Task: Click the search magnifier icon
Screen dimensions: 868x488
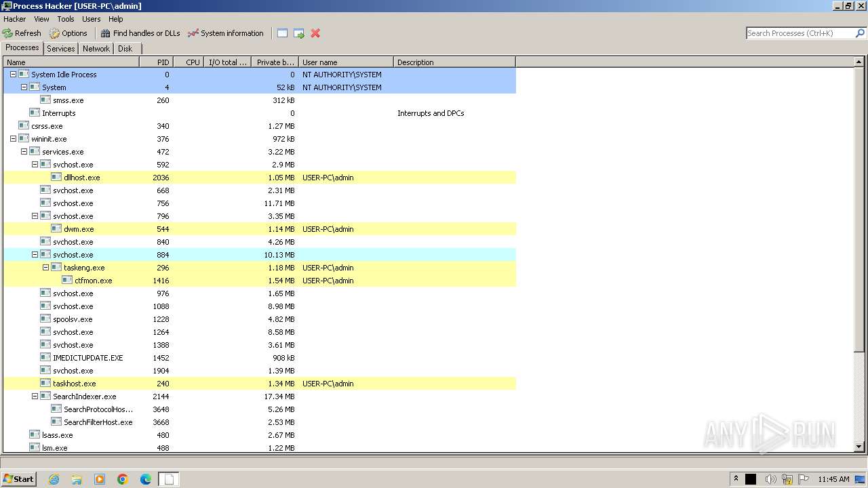Action: [x=860, y=33]
